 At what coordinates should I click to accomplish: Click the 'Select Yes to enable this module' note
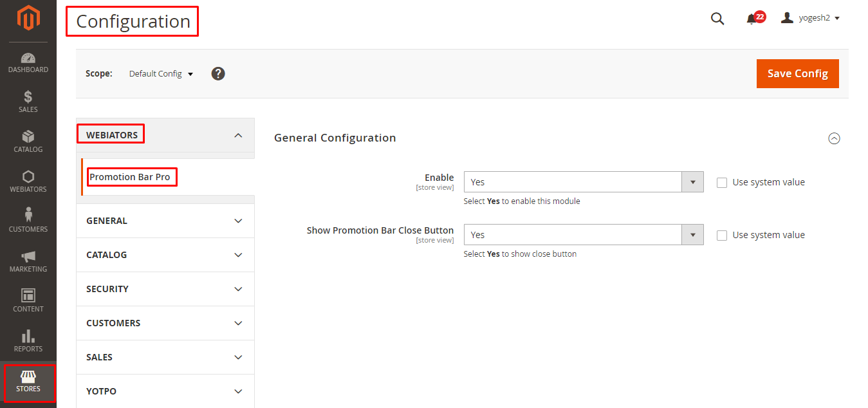tap(522, 201)
